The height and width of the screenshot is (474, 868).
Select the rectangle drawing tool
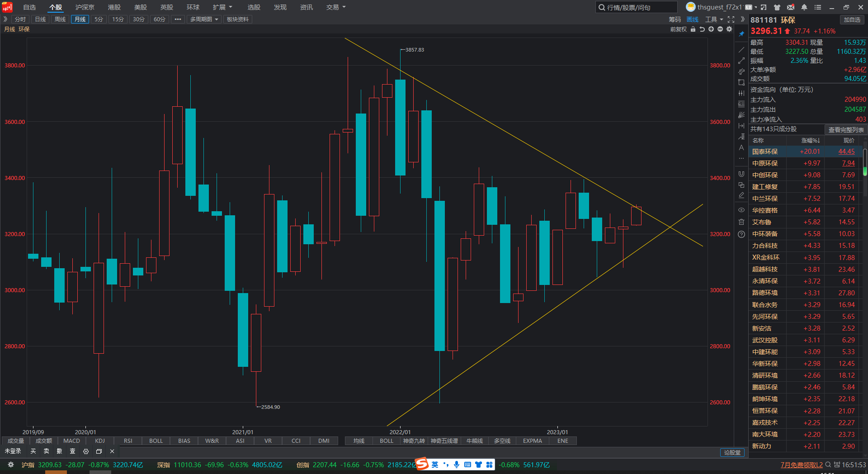click(x=741, y=82)
